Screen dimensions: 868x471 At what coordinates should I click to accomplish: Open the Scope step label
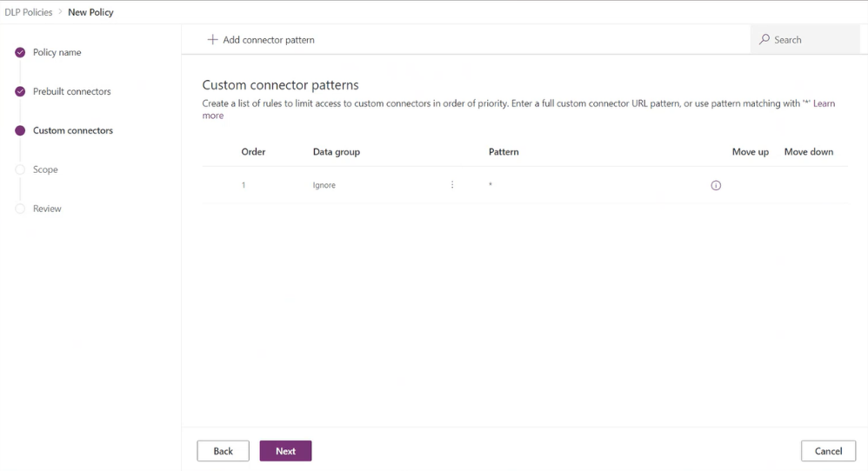point(45,169)
